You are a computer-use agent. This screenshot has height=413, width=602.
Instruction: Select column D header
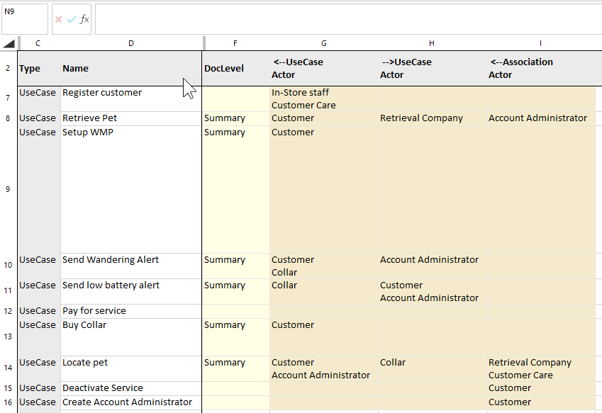pyautogui.click(x=131, y=43)
